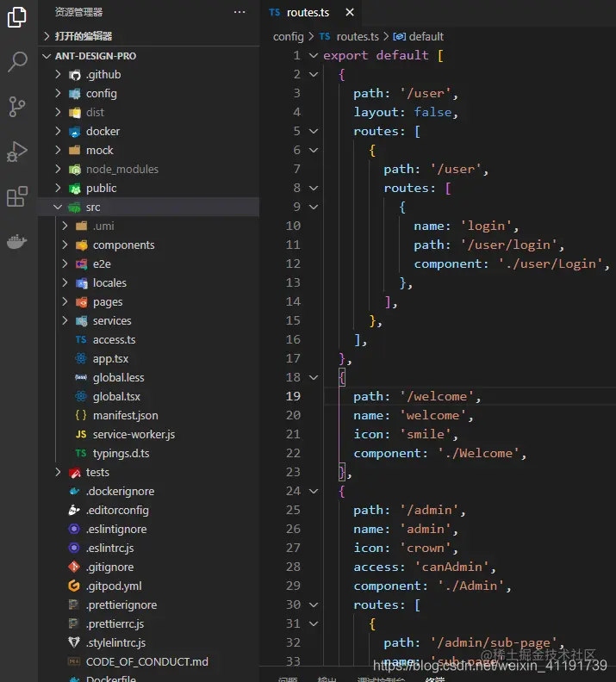Open the .eslintignore file
The height and width of the screenshot is (682, 616).
(x=116, y=530)
